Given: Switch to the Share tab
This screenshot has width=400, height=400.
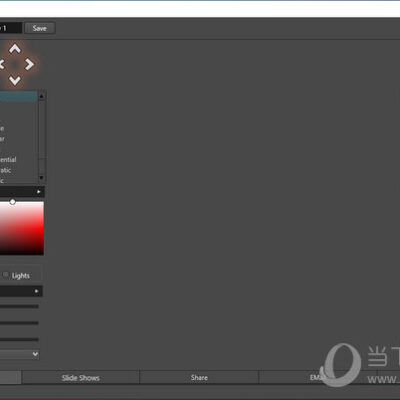Looking at the screenshot, I should click(x=199, y=378).
